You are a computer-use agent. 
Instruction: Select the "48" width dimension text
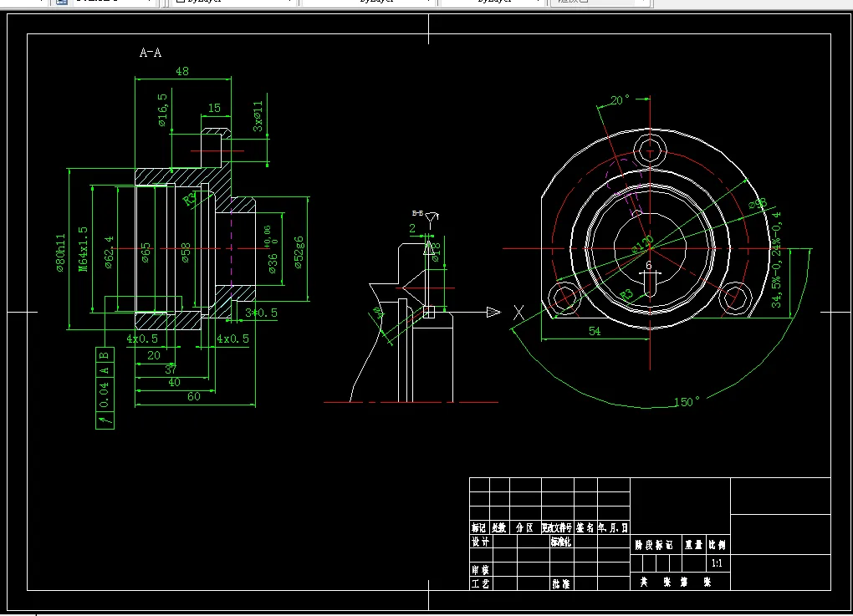tap(182, 71)
